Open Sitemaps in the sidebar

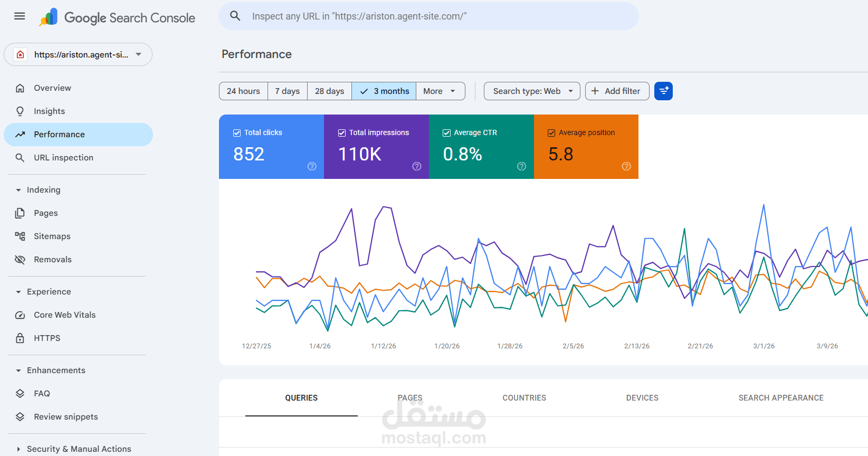click(78, 236)
